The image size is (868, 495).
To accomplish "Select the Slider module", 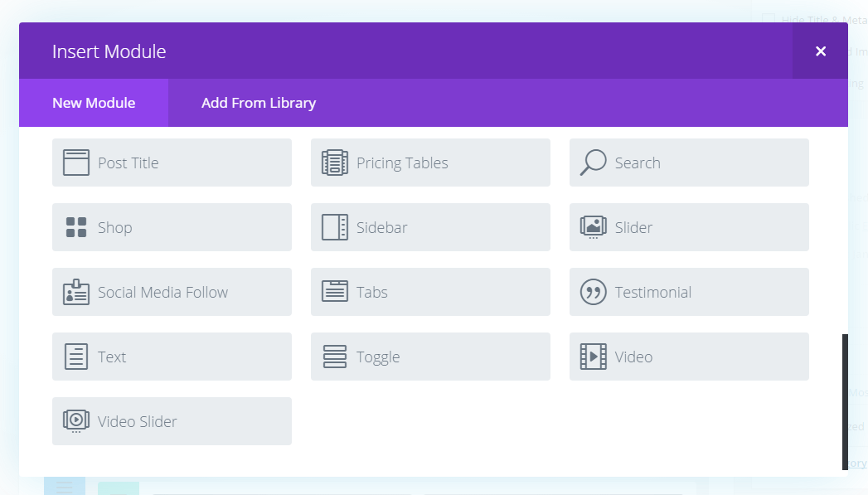I will (x=689, y=227).
